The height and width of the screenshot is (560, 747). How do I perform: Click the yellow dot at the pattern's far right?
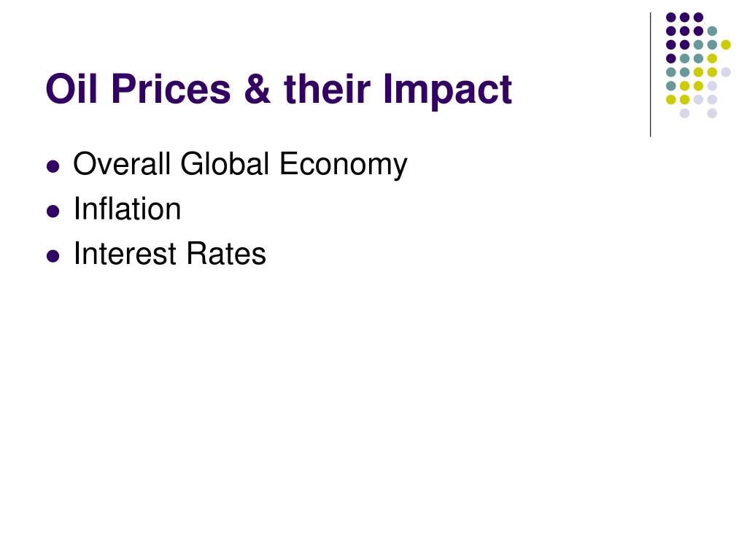point(726,44)
